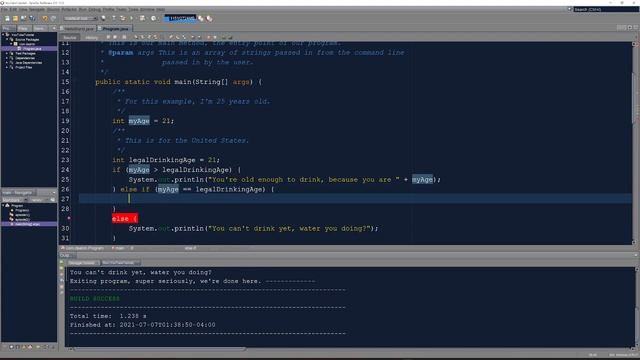Click the Debug Project toolbar icon
Image resolution: width=640 pixels, height=360 pixels.
[x=142, y=18]
